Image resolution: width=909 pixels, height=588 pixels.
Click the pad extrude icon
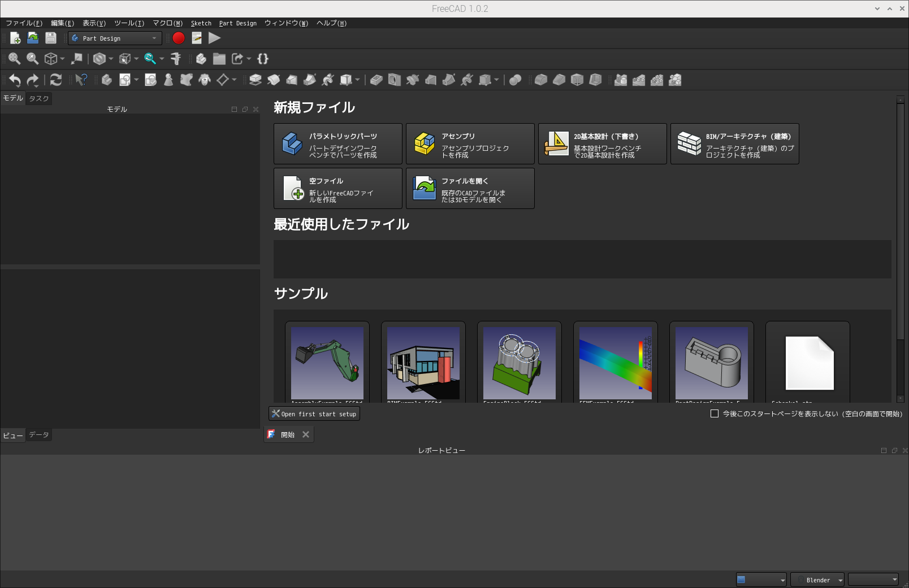256,80
